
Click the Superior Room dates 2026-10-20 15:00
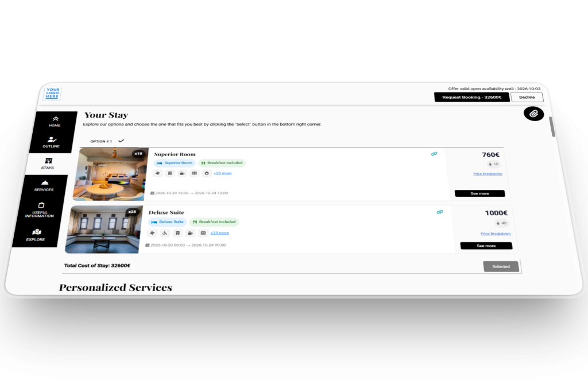click(189, 193)
